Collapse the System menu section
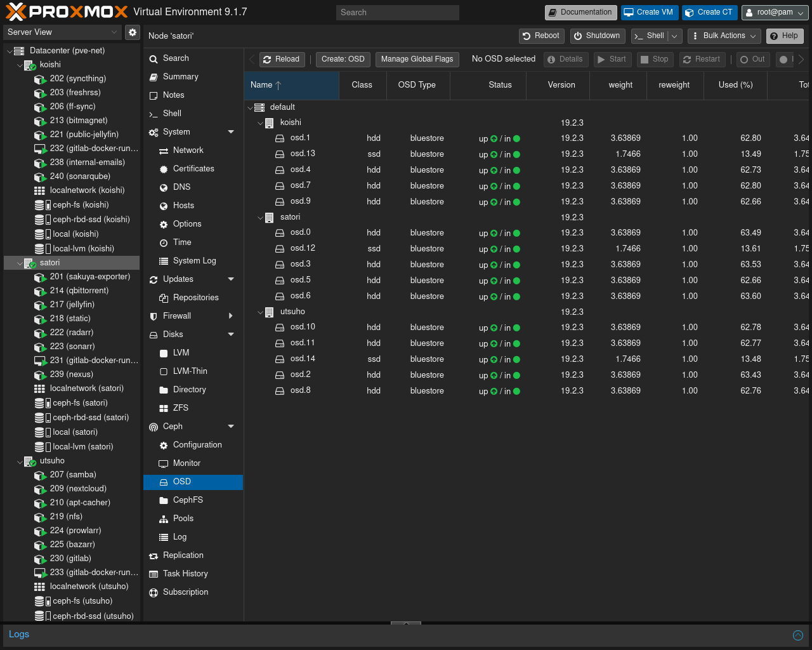Viewport: 812px width, 650px height. (x=231, y=132)
